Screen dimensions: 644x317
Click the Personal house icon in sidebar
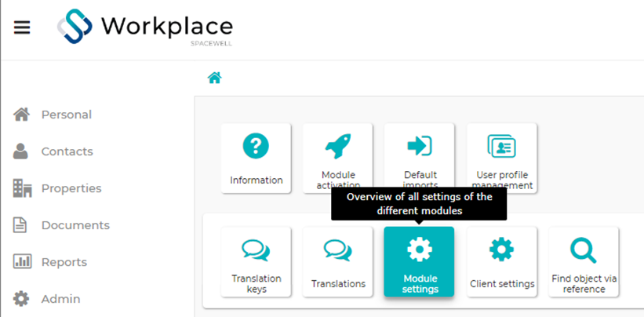[21, 115]
